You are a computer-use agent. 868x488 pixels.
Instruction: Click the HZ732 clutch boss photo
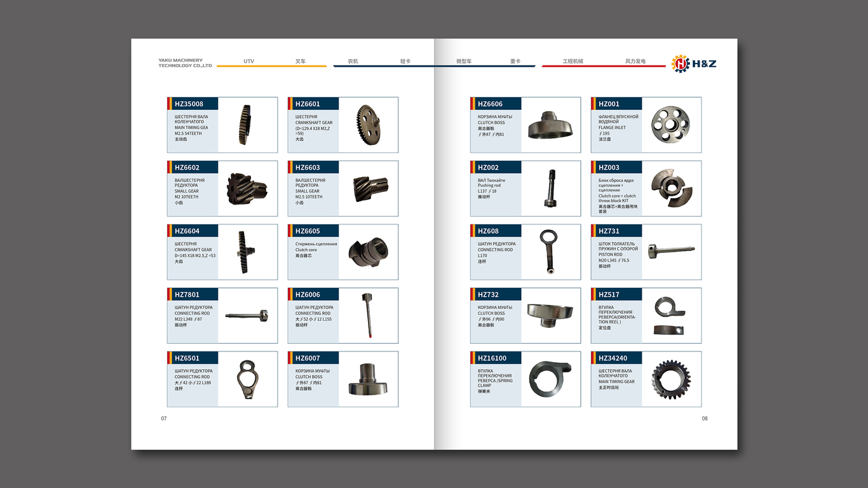pos(550,315)
